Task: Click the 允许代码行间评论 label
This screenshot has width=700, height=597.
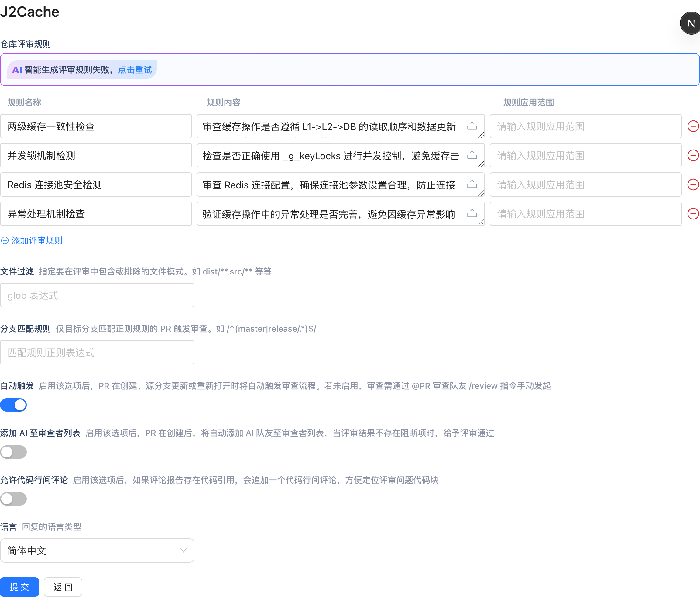Action: coord(34,480)
